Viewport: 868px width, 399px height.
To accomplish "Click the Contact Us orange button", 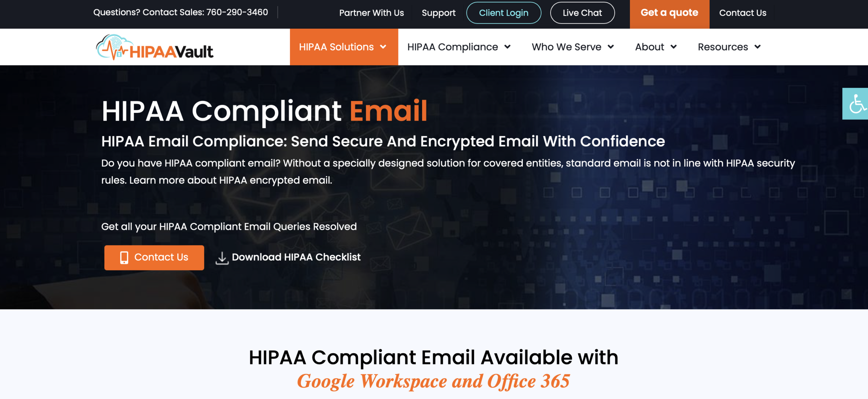I will click(x=154, y=257).
